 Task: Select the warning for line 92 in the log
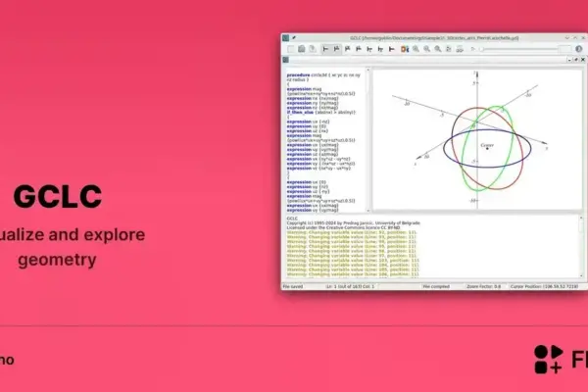[x=352, y=232]
